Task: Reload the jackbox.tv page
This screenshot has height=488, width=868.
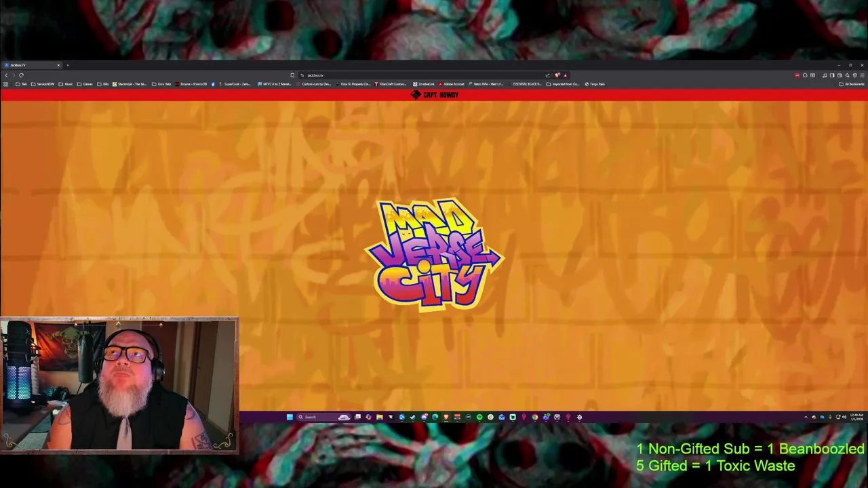Action: click(21, 75)
